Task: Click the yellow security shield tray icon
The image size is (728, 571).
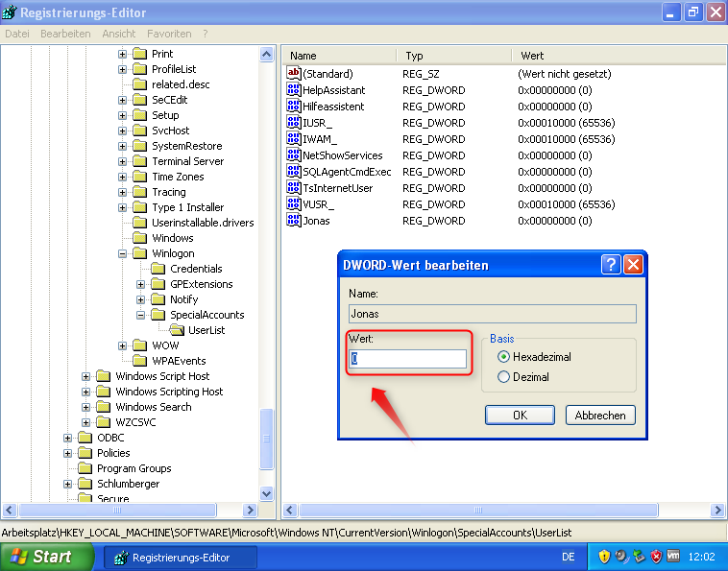Action: [604, 557]
